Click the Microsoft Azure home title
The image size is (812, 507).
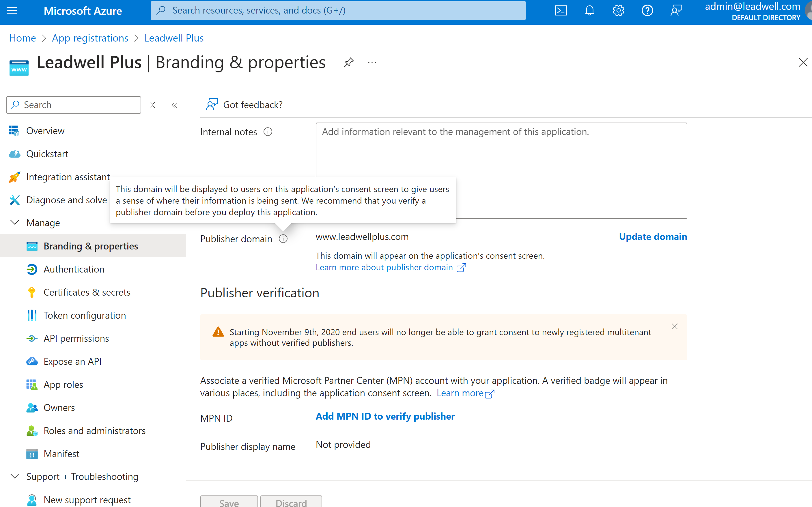click(x=83, y=11)
